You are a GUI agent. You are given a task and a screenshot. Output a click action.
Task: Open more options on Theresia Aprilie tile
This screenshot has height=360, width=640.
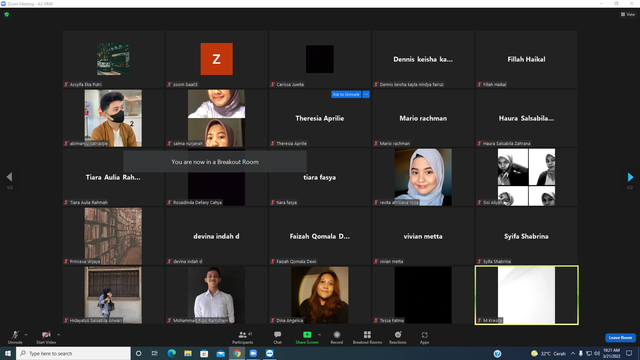click(366, 94)
